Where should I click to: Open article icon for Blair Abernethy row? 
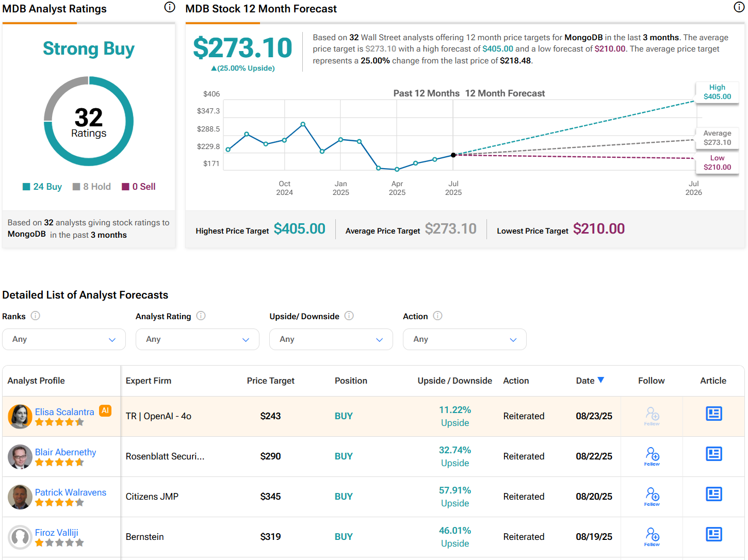[713, 454]
